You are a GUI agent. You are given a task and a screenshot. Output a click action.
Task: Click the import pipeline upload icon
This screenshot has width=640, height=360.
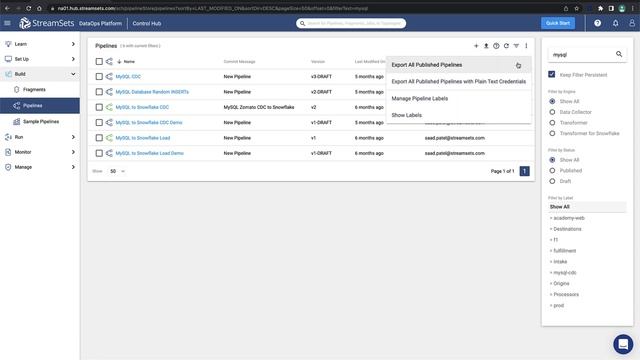pos(486,46)
